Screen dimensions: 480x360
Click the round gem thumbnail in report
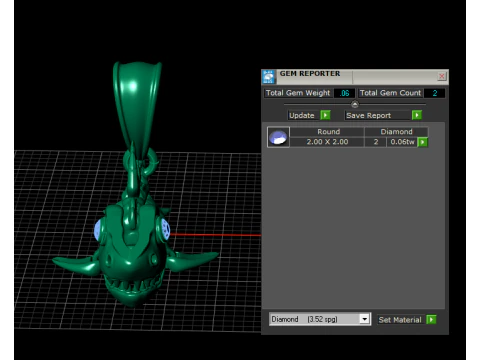point(278,137)
